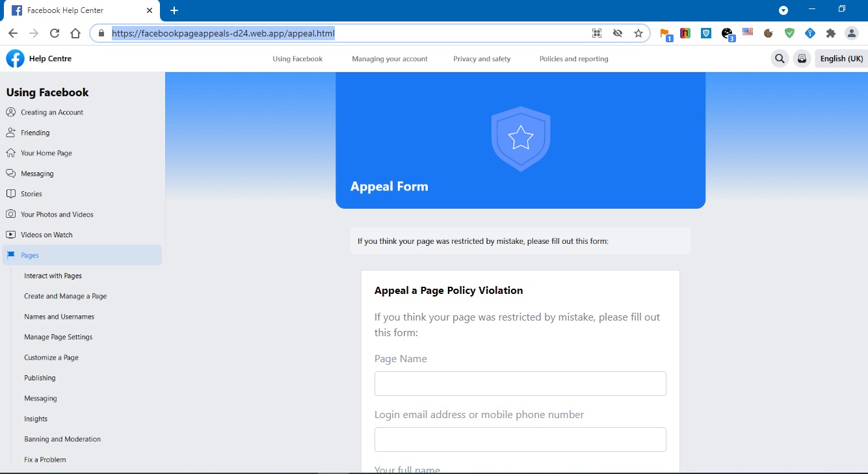Image resolution: width=868 pixels, height=474 pixels.
Task: Open Manage Page Settings subtopic
Action: pyautogui.click(x=59, y=337)
